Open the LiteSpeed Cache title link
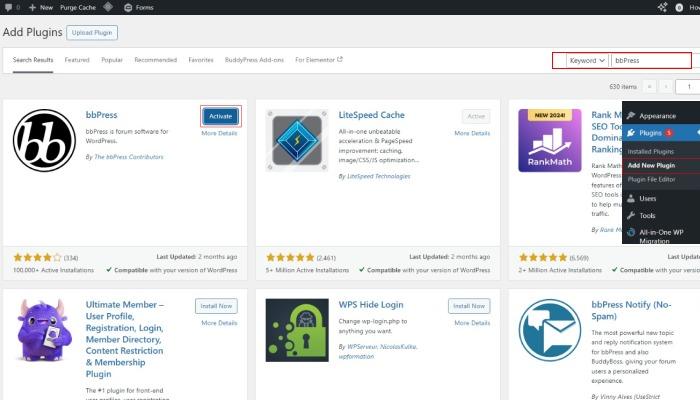The image size is (700, 400). [371, 115]
